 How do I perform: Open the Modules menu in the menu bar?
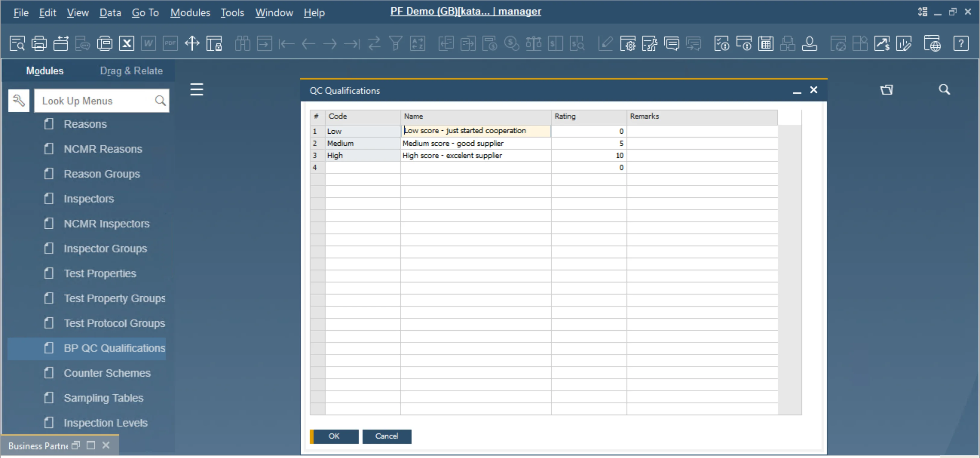pos(190,13)
